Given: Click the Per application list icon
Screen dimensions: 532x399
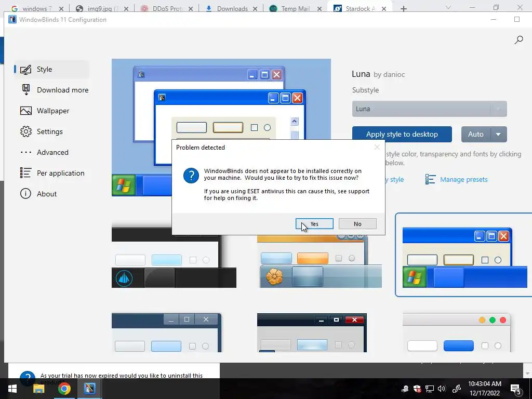Looking at the screenshot, I should pyautogui.click(x=26, y=172).
